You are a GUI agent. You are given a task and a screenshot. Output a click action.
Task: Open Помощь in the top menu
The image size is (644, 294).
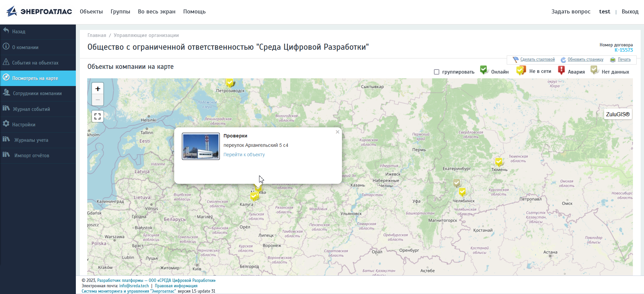coord(194,11)
